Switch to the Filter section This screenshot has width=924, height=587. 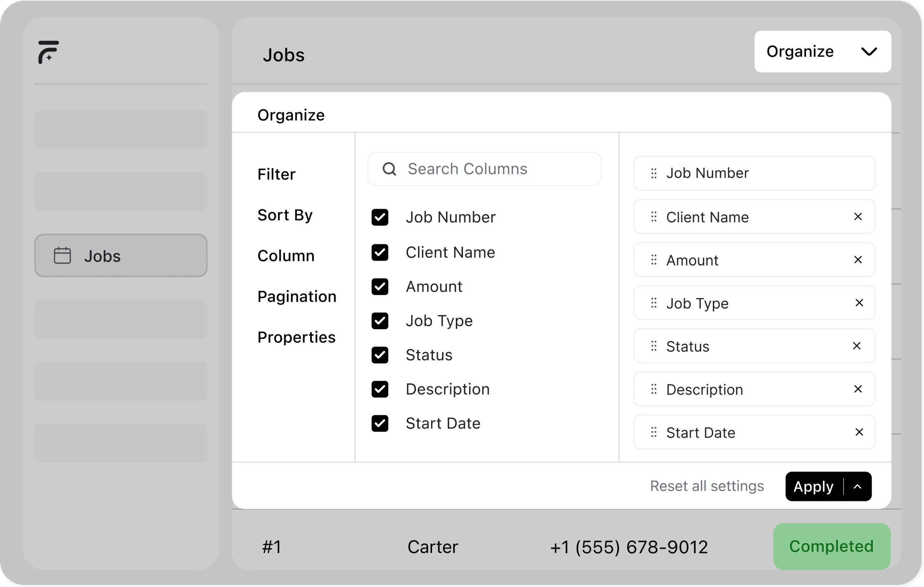(x=276, y=175)
